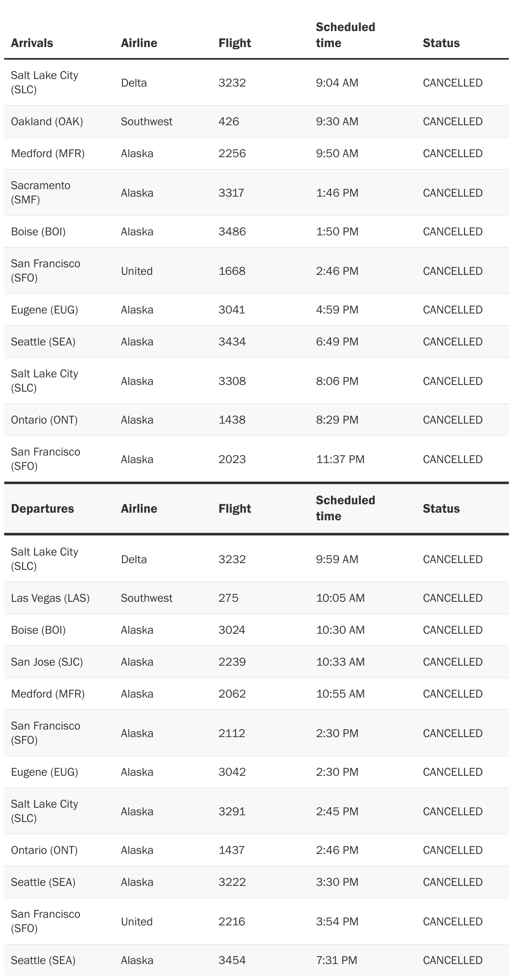Click flight number 426
Image resolution: width=513 pixels, height=980 pixels.
[x=229, y=121]
